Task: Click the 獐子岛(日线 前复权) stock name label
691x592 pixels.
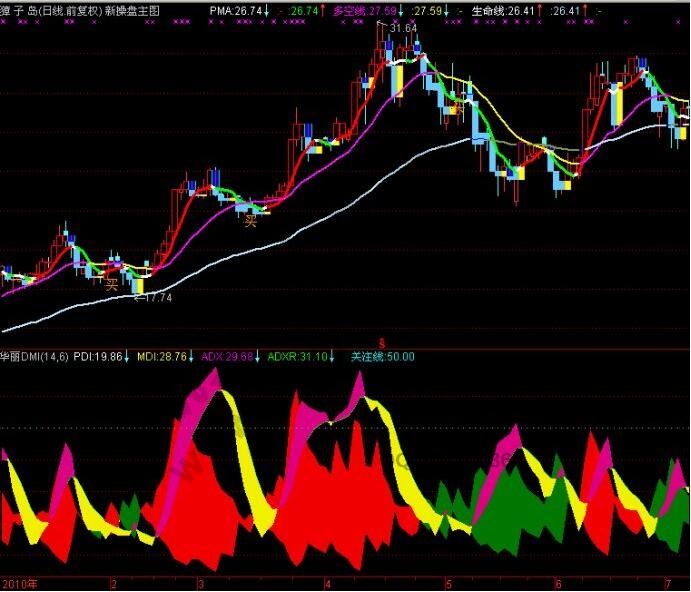Action: [x=47, y=10]
